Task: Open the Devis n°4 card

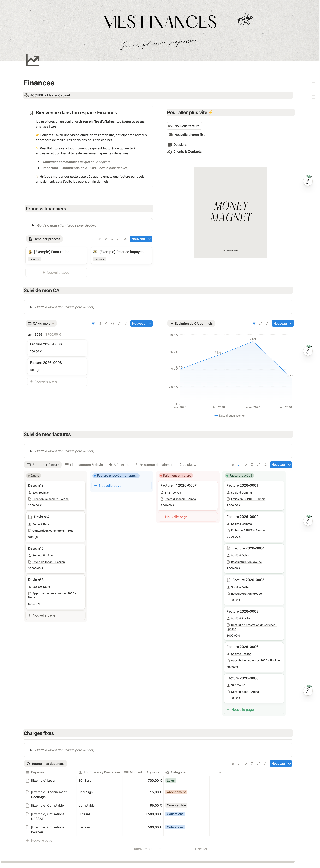Action: click(x=55, y=527)
